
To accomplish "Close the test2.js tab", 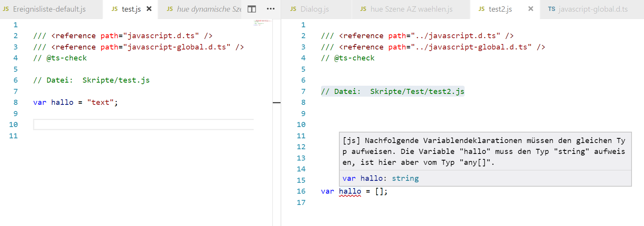I will pos(531,9).
